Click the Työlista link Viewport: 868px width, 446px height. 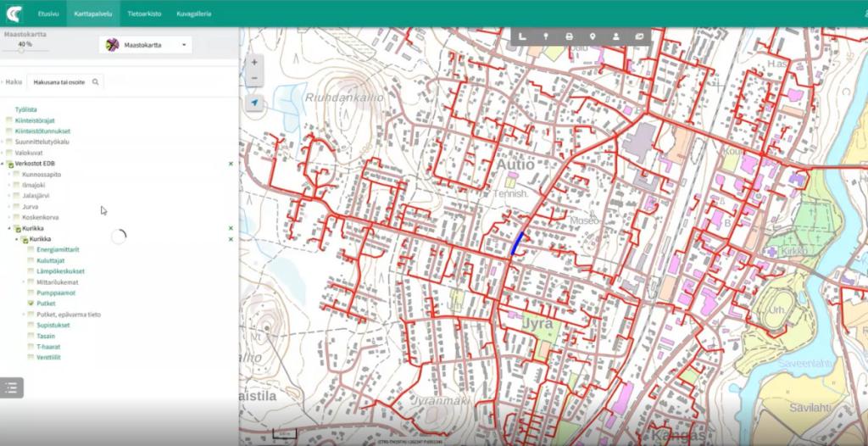25,109
